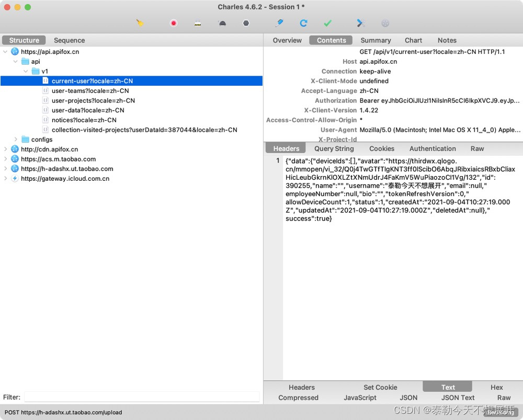Open the Compressed response tab

[298, 398]
